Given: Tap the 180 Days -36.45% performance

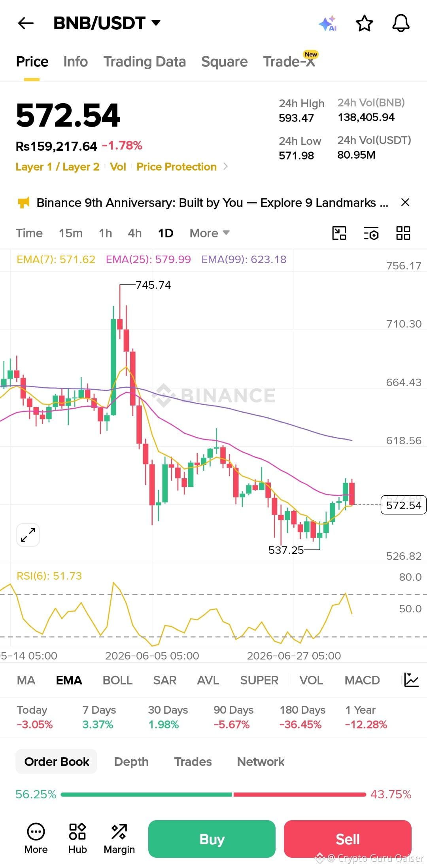Looking at the screenshot, I should pyautogui.click(x=302, y=717).
